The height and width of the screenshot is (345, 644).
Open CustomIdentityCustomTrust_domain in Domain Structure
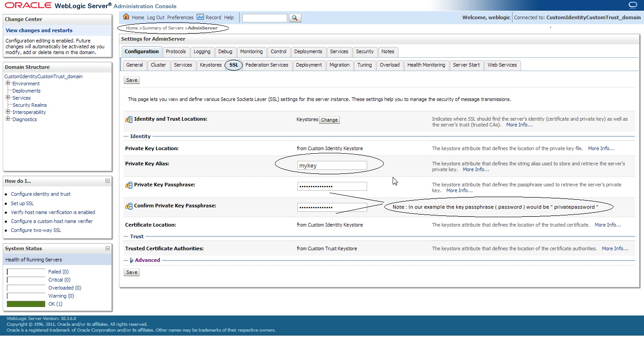43,76
